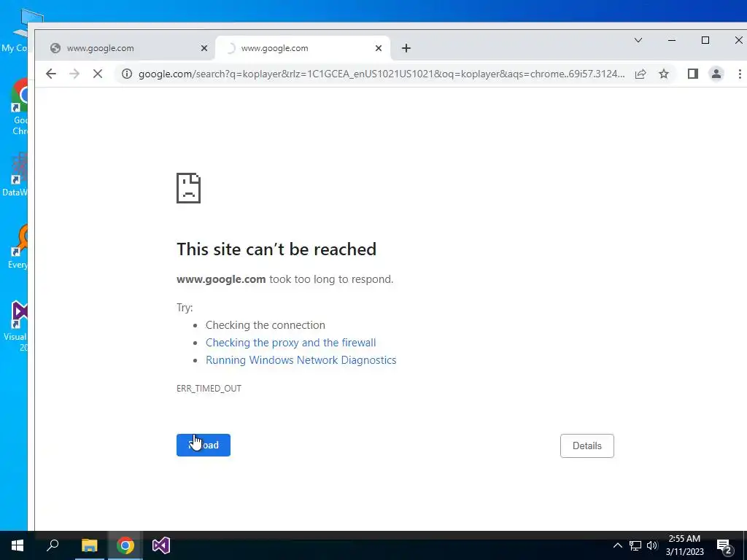
Task: Click the address bar URL field
Action: (x=381, y=74)
